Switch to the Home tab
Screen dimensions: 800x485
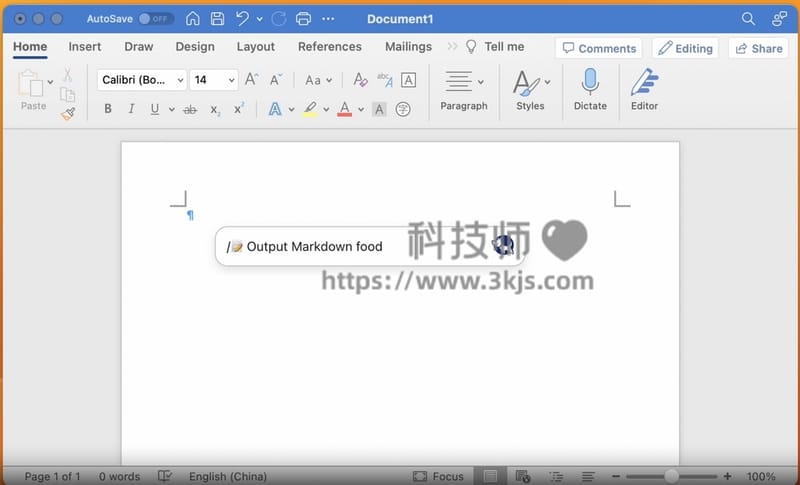pos(30,47)
